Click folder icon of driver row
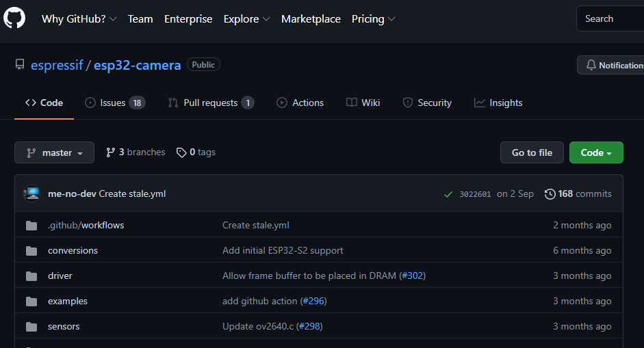644x348 pixels. (31, 276)
